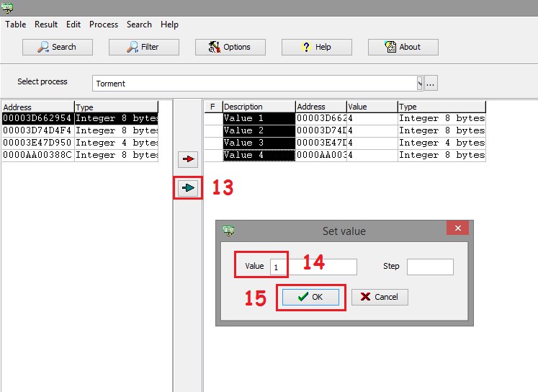Click the ellipsis browse process button
Viewport: 538px width, 392px height.
[431, 84]
